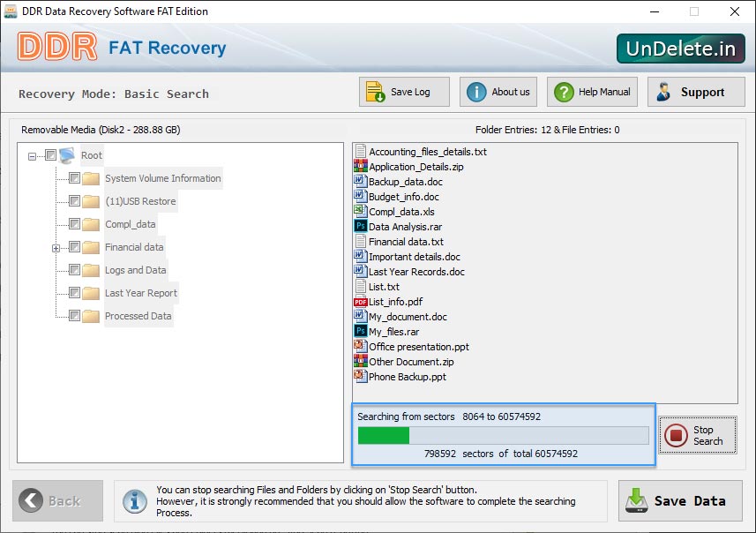The image size is (756, 533).
Task: Check the Financial data folder checkbox
Action: (x=74, y=246)
